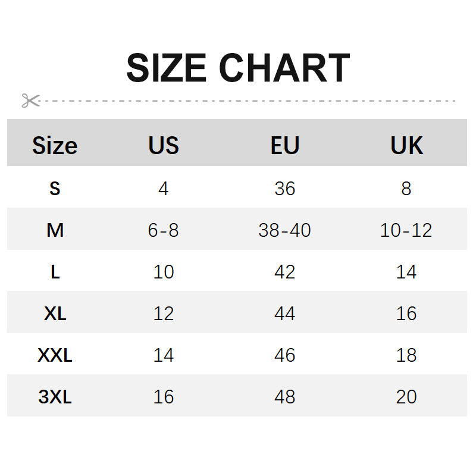This screenshot has height=476, width=476.
Task: Click the scissors icon below the title
Action: (x=30, y=101)
